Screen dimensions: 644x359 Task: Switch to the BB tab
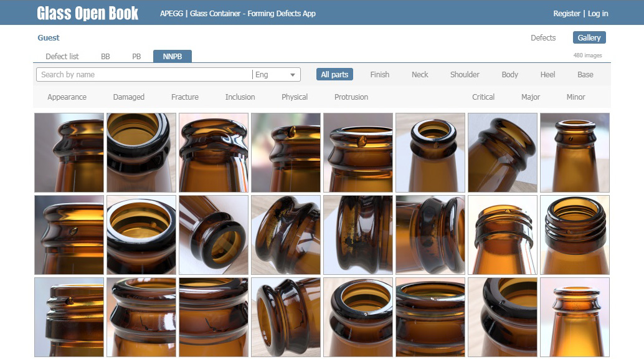105,56
